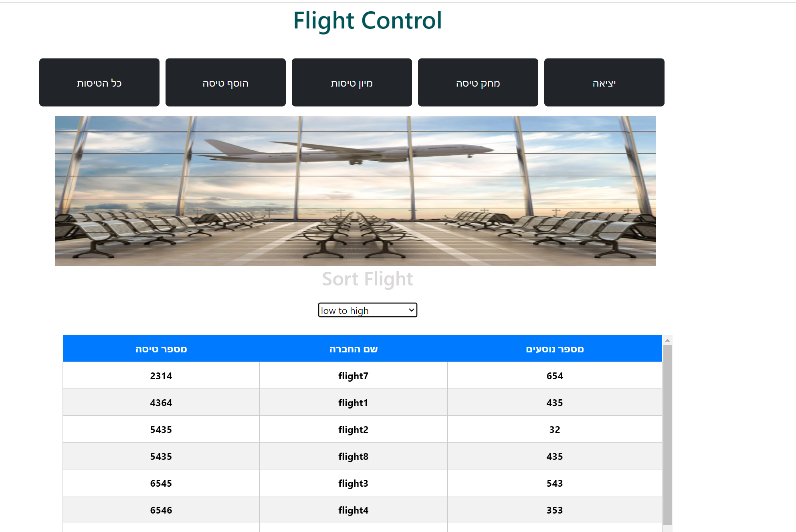Go to מחק טיסה option

[x=478, y=83]
